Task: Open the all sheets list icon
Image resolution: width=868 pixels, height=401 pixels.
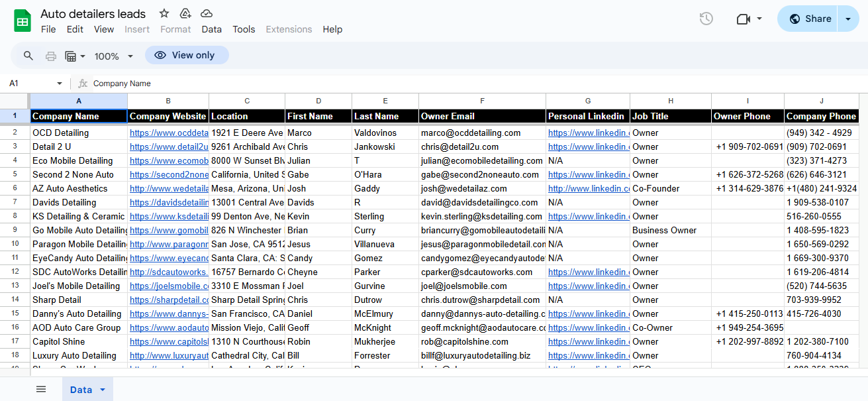Action: pyautogui.click(x=41, y=389)
